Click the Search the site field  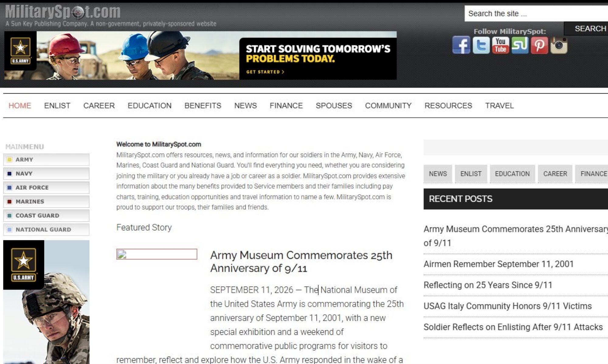pyautogui.click(x=536, y=14)
